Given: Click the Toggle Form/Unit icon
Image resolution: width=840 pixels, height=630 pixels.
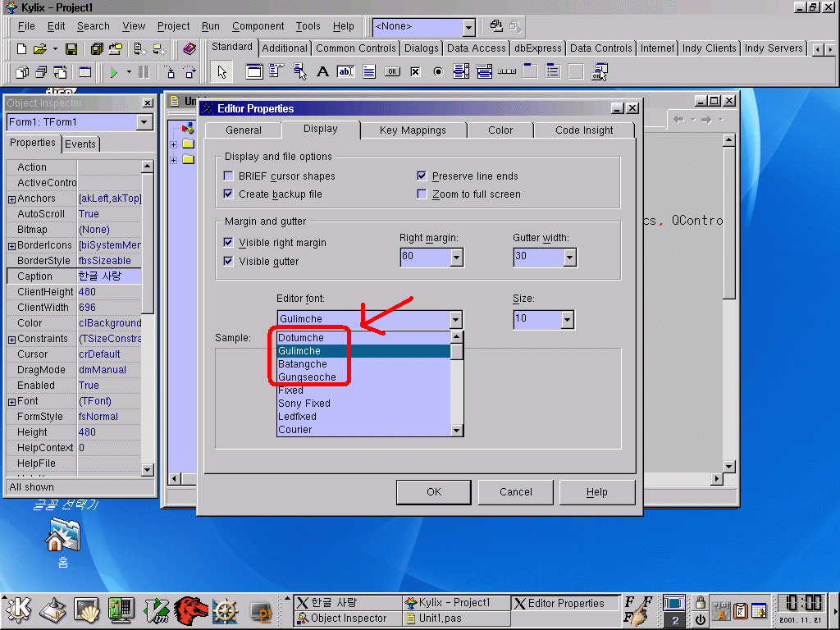Looking at the screenshot, I should point(60,72).
